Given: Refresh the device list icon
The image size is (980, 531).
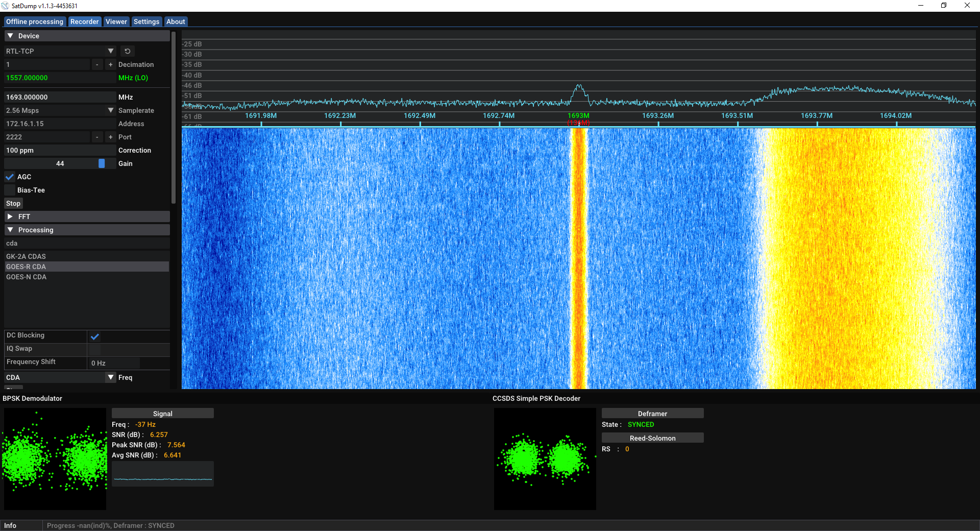Looking at the screenshot, I should pyautogui.click(x=128, y=51).
